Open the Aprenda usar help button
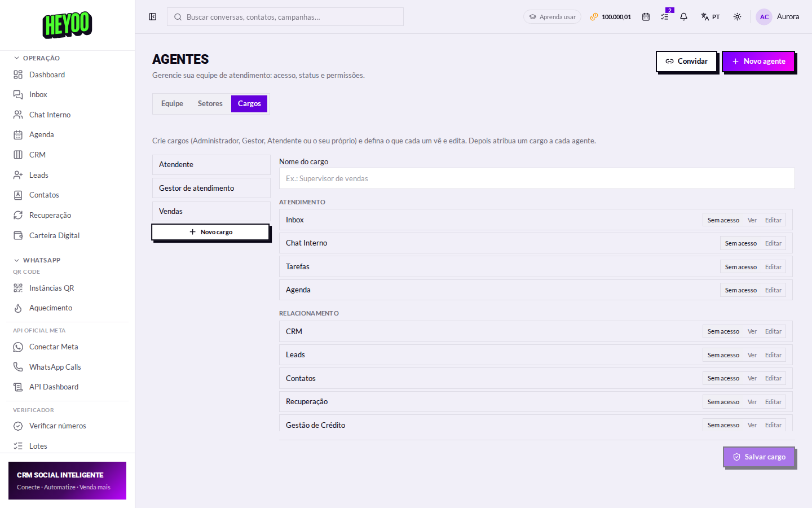This screenshot has height=508, width=812. [x=552, y=17]
